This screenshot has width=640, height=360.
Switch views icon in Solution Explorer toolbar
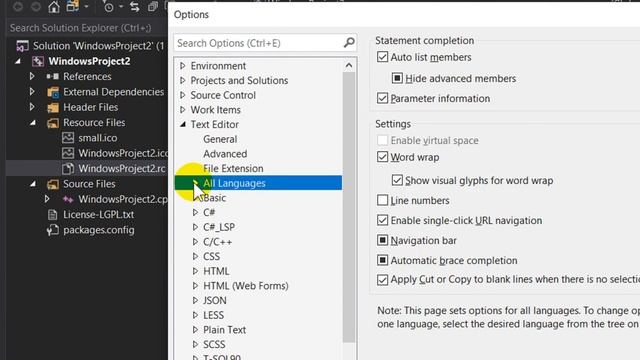point(73,7)
